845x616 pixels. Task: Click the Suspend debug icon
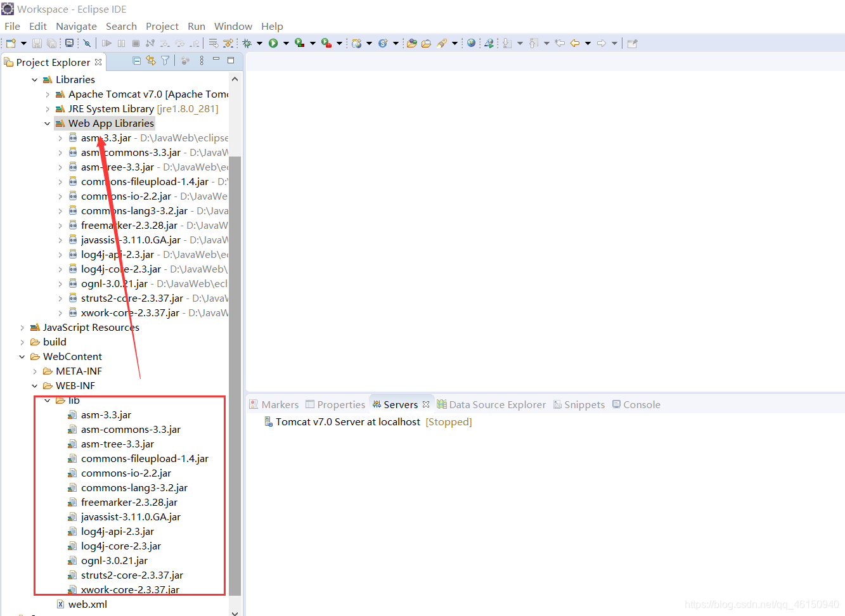click(121, 43)
